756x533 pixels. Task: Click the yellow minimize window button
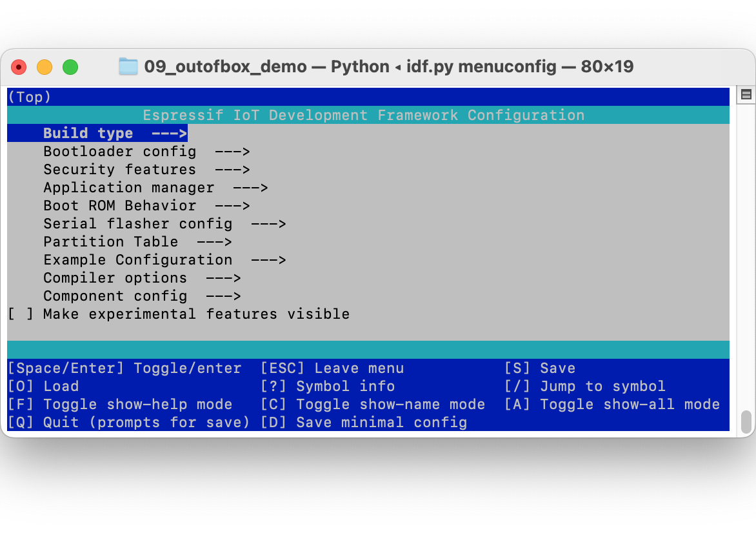click(x=45, y=67)
